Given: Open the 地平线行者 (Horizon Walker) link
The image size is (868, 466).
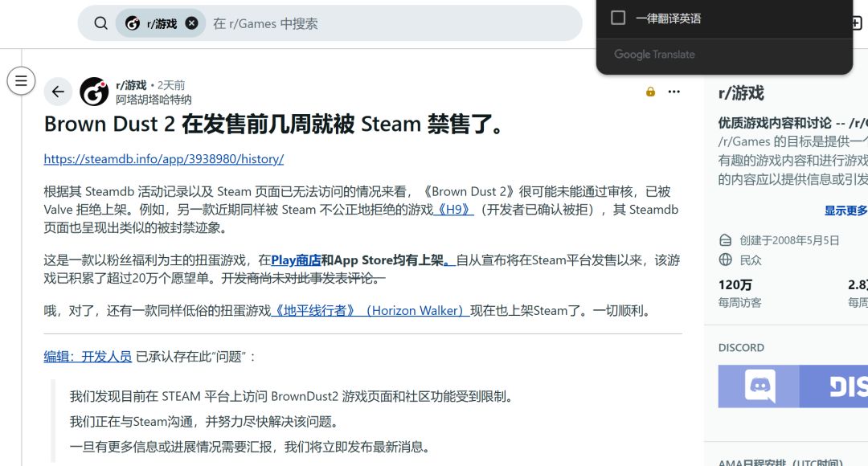Looking at the screenshot, I should point(371,310).
